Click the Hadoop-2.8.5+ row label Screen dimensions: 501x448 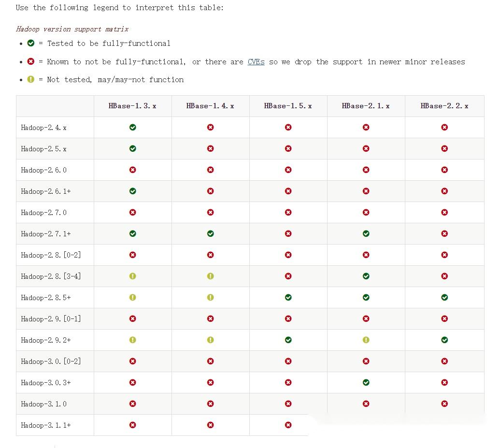46,297
